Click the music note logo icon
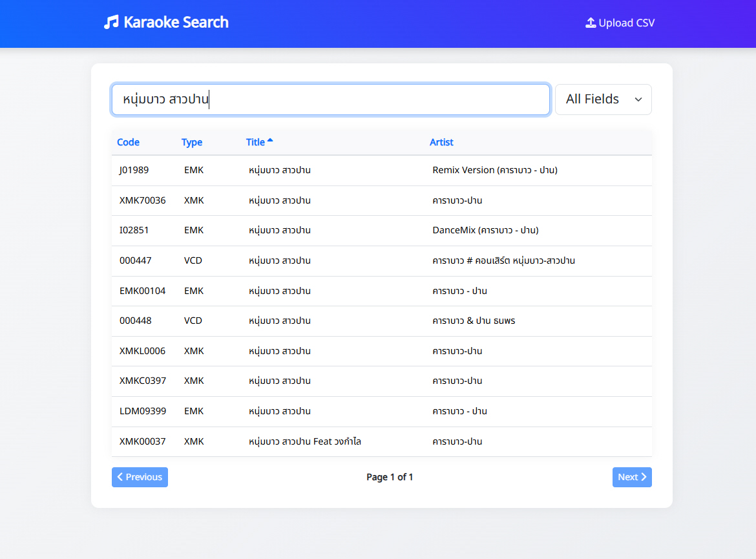The image size is (756, 559). (x=111, y=22)
